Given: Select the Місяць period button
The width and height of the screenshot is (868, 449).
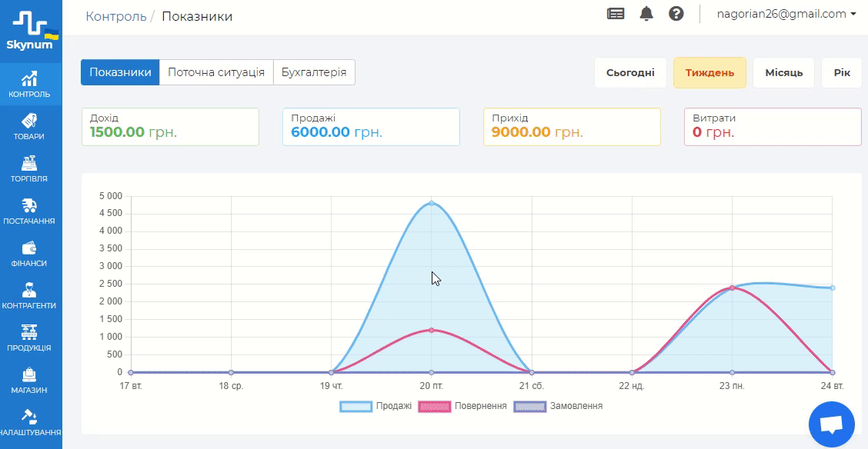Looking at the screenshot, I should [783, 73].
